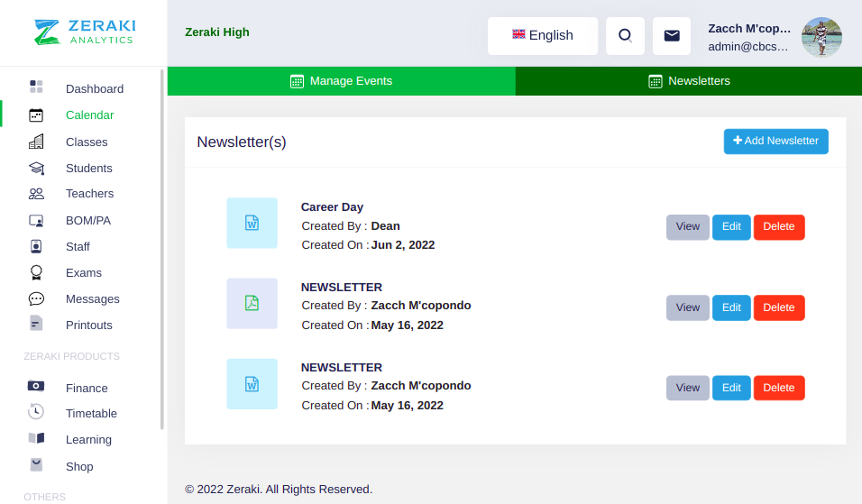This screenshot has width=862, height=504.
Task: Open Printouts in the sidebar
Action: [88, 325]
